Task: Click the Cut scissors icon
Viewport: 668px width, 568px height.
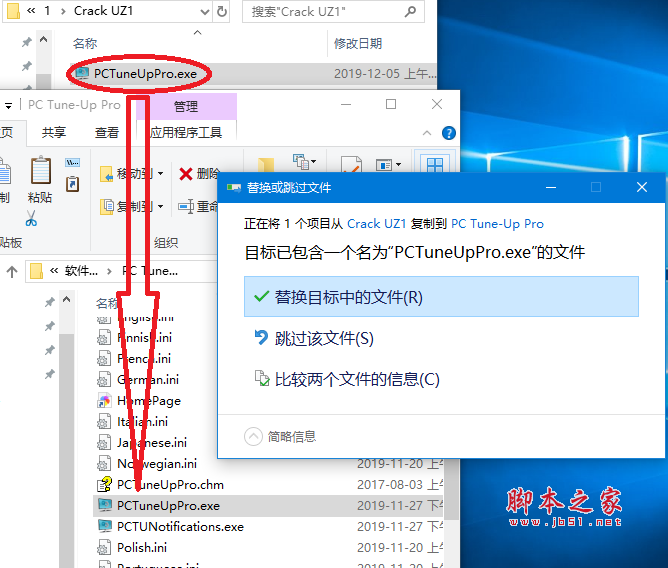Action: pyautogui.click(x=31, y=218)
